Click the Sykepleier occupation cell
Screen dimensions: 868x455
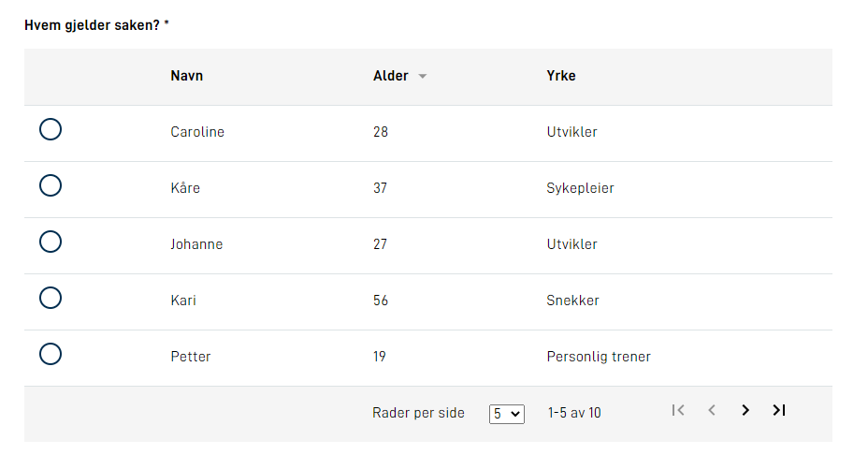pyautogui.click(x=580, y=188)
